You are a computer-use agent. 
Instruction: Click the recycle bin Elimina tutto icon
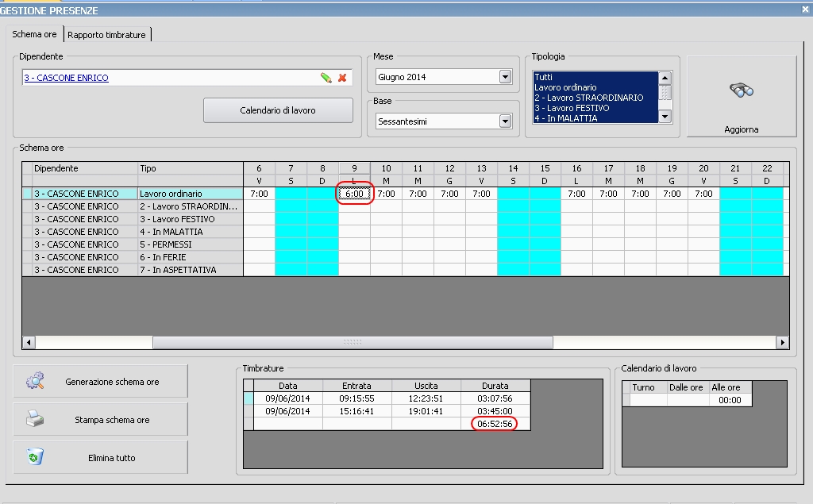35,457
